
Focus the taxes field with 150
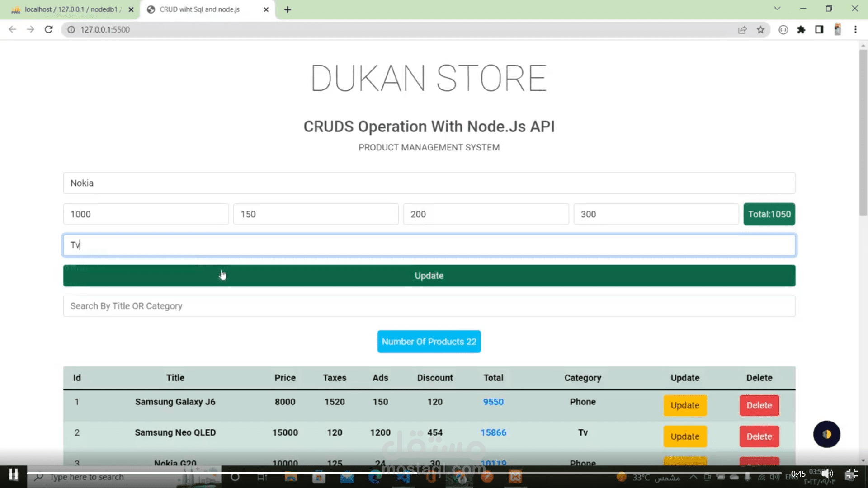pyautogui.click(x=316, y=214)
